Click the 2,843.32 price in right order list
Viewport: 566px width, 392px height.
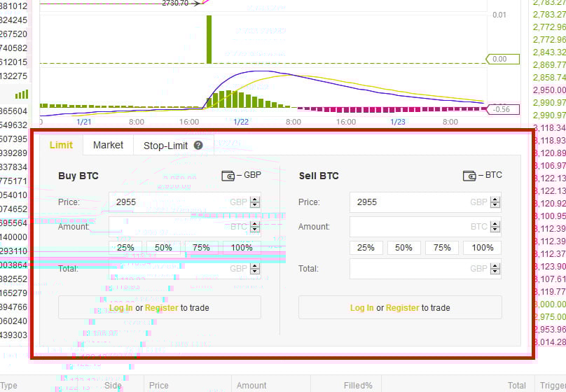coord(549,52)
